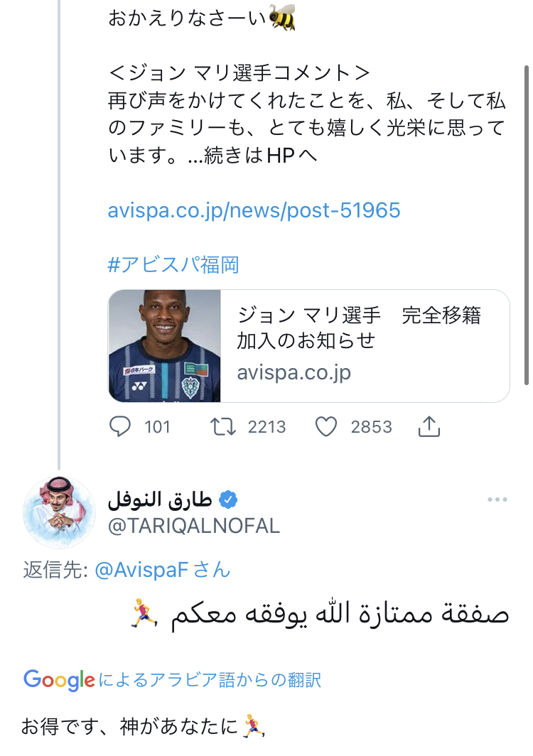The image size is (533, 756).
Task: Open three-dot more options on the reply
Action: click(x=497, y=500)
